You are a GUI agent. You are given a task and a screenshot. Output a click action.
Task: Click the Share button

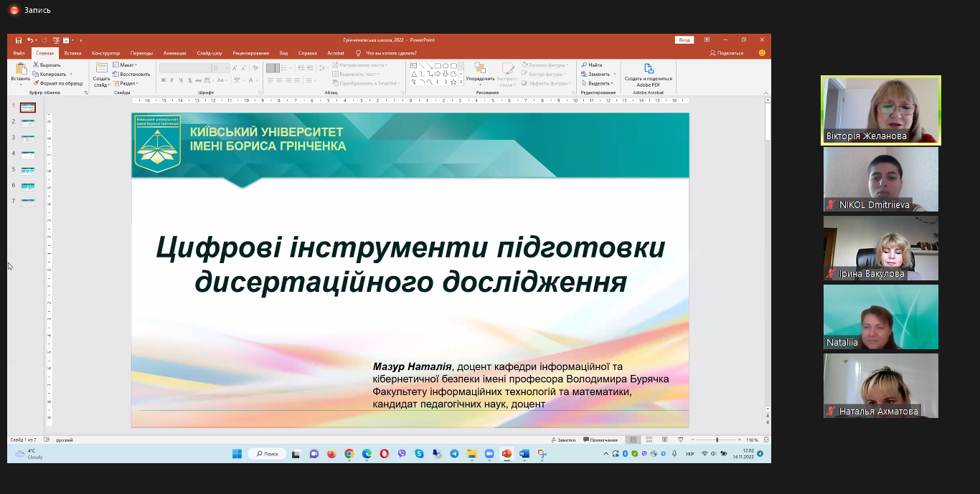tap(727, 53)
